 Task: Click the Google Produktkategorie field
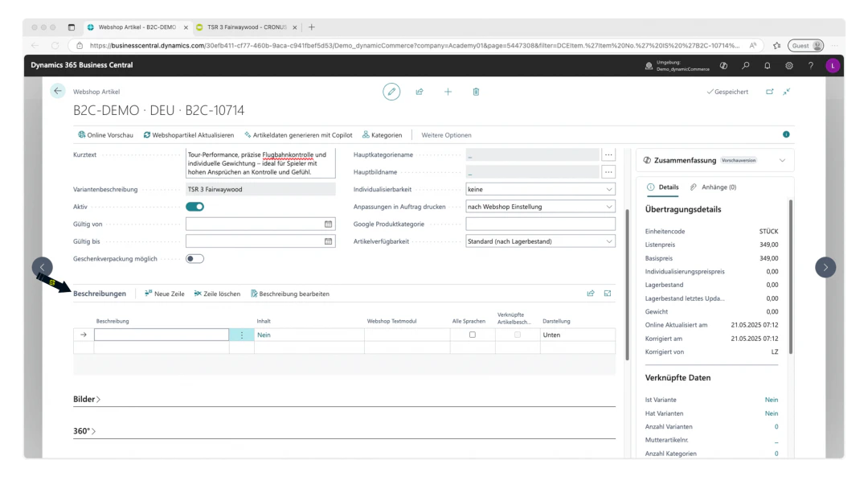(540, 224)
